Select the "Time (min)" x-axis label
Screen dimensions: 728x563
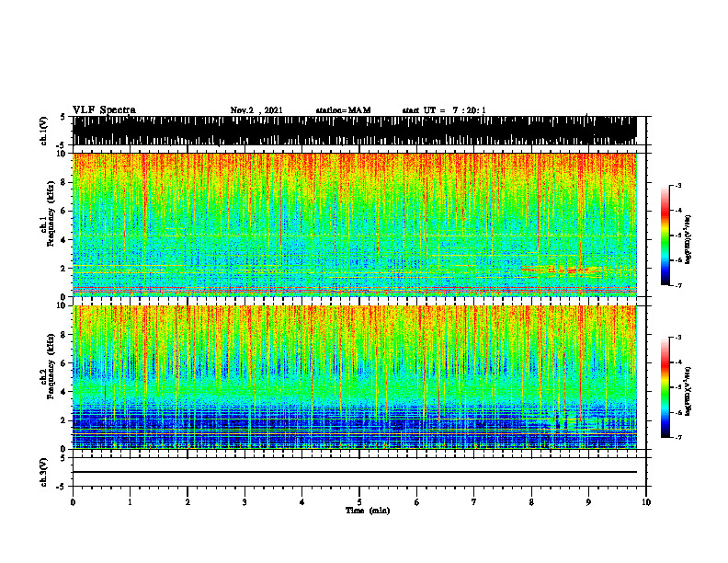[368, 511]
